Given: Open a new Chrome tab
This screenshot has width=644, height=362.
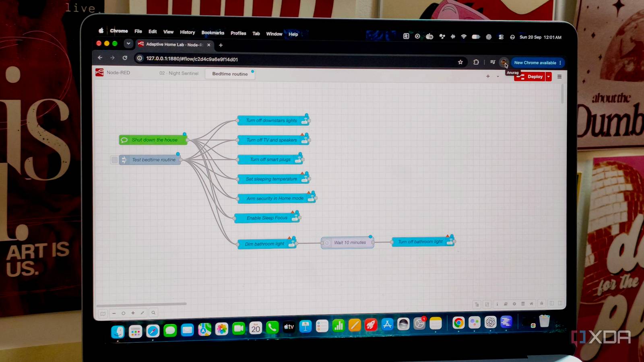Looking at the screenshot, I should click(x=221, y=45).
